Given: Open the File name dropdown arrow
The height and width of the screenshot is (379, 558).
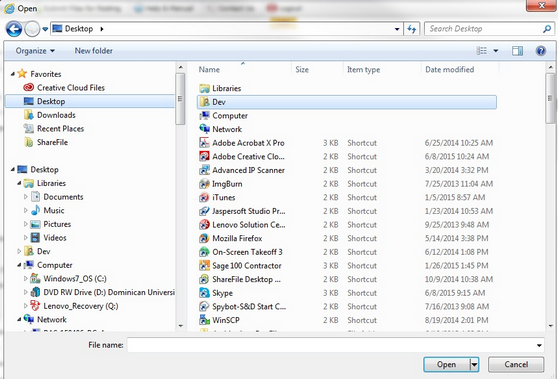Looking at the screenshot, I should 539,345.
